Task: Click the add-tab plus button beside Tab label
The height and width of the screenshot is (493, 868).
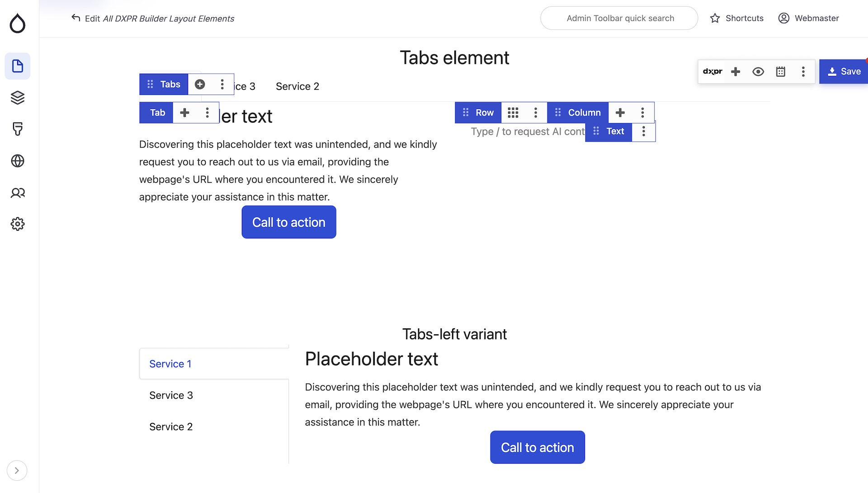Action: 184,112
